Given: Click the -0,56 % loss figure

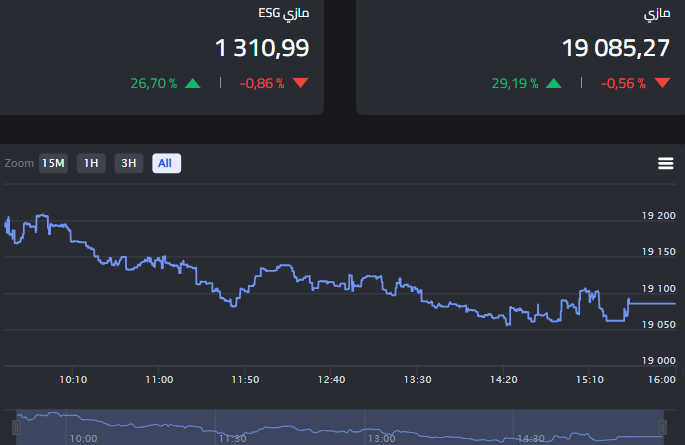Looking at the screenshot, I should tap(622, 84).
